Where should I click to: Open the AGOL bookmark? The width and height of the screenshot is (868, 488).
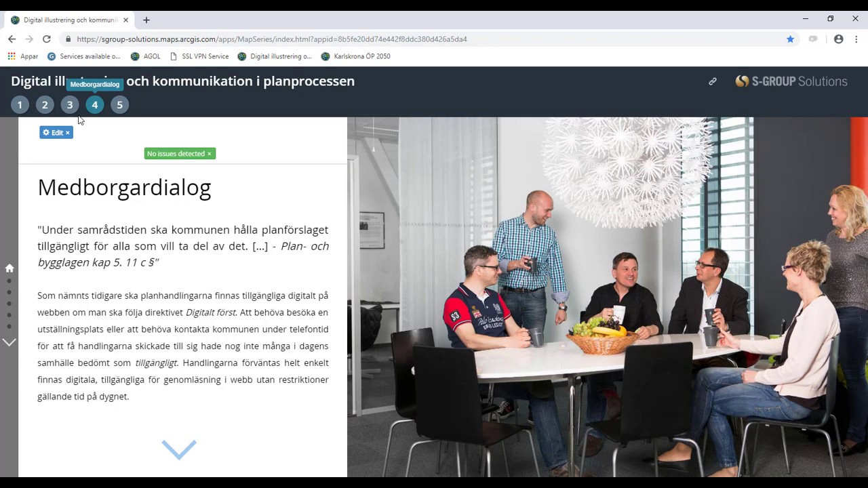coord(146,56)
